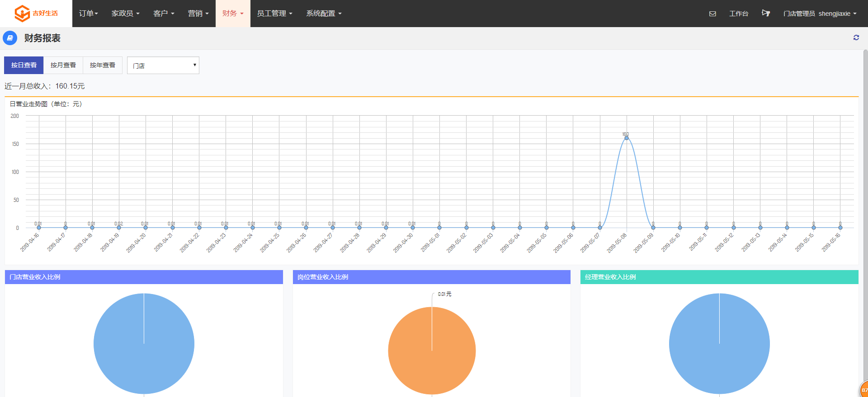Click the 岗位营业收入比例 panel header
Viewport: 868px width, 397px height.
[x=432, y=277]
